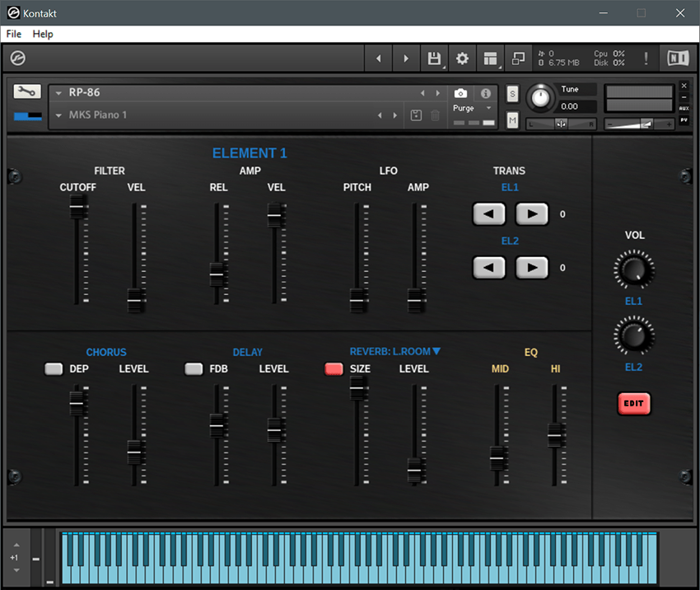Click the EQ MID slider handle
This screenshot has height=590, width=700.
pyautogui.click(x=497, y=458)
